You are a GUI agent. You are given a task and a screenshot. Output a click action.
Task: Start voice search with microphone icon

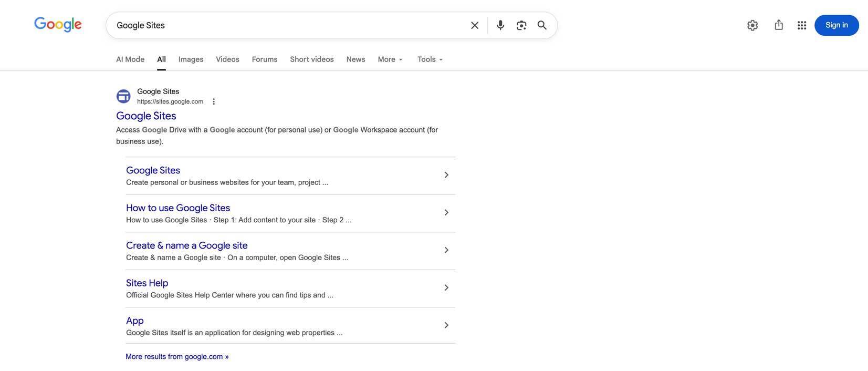coord(500,25)
